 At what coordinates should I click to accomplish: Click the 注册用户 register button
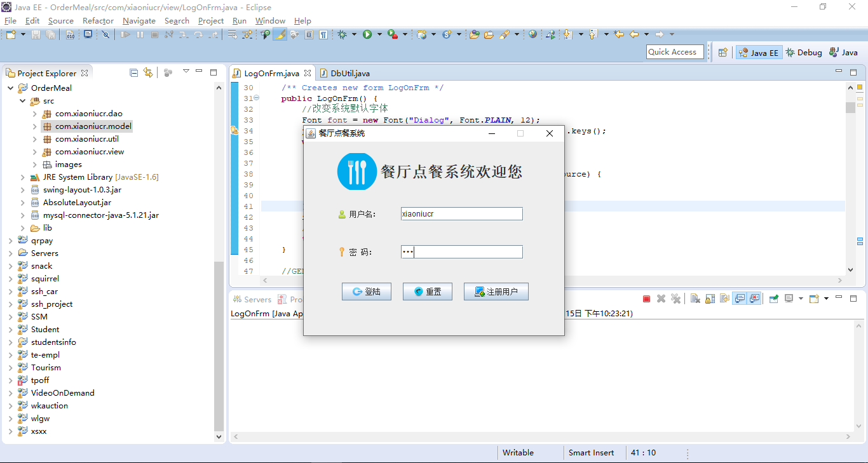click(496, 292)
